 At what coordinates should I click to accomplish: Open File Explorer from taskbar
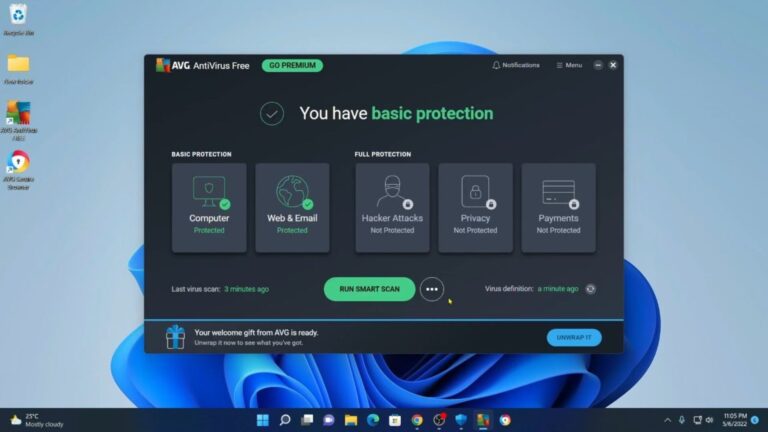pyautogui.click(x=351, y=420)
